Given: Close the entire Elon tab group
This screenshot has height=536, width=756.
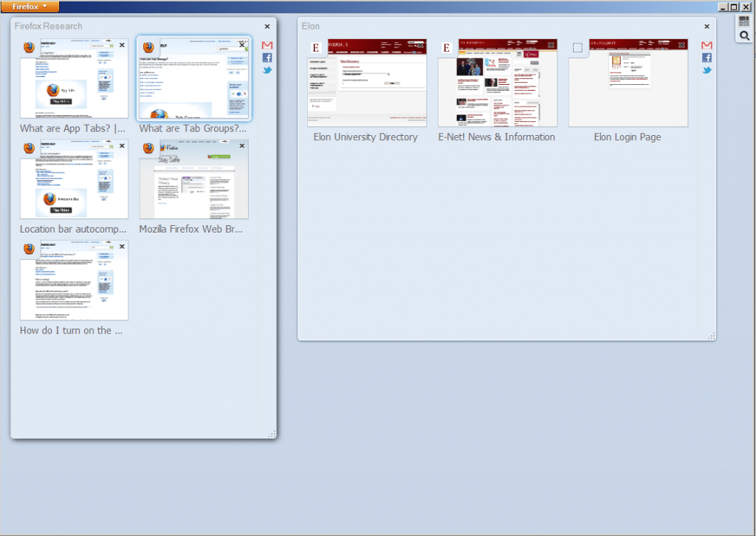Looking at the screenshot, I should tap(706, 26).
